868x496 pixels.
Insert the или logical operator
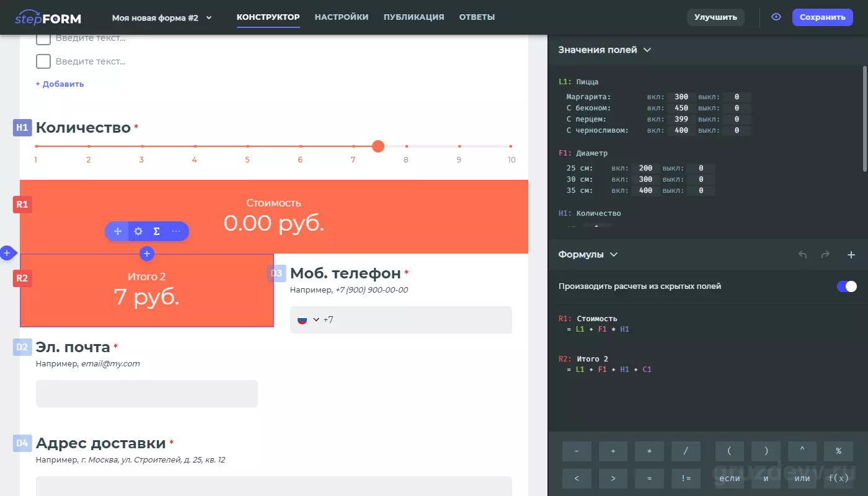coord(802,478)
